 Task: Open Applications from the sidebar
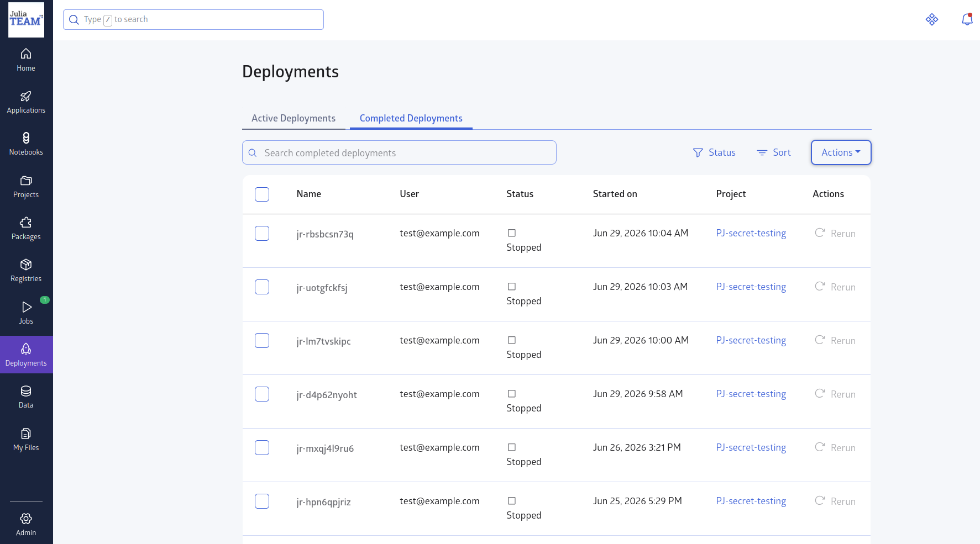[x=26, y=103]
